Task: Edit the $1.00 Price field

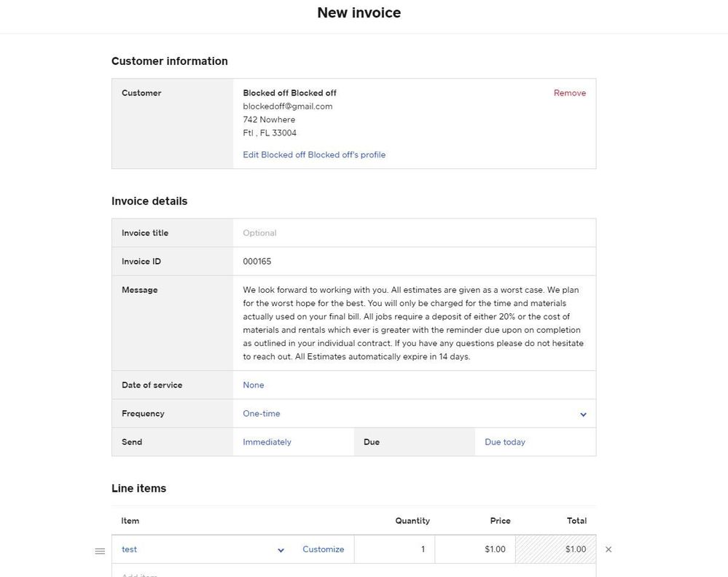Action: point(475,549)
